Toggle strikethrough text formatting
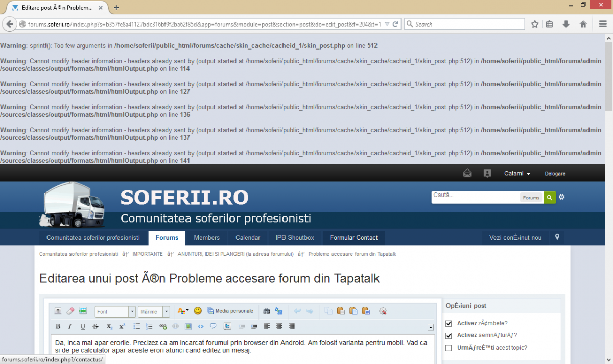This screenshot has width=613, height=364. click(96, 326)
